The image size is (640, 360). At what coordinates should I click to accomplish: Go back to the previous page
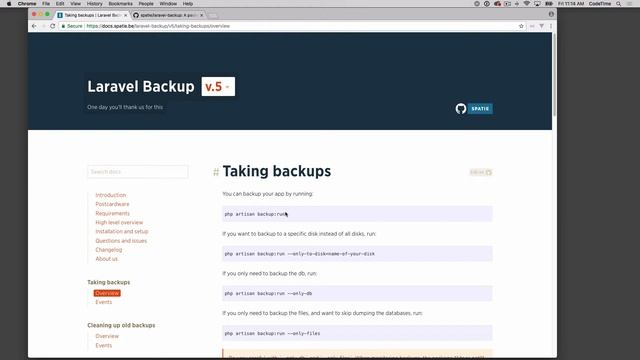pyautogui.click(x=34, y=26)
